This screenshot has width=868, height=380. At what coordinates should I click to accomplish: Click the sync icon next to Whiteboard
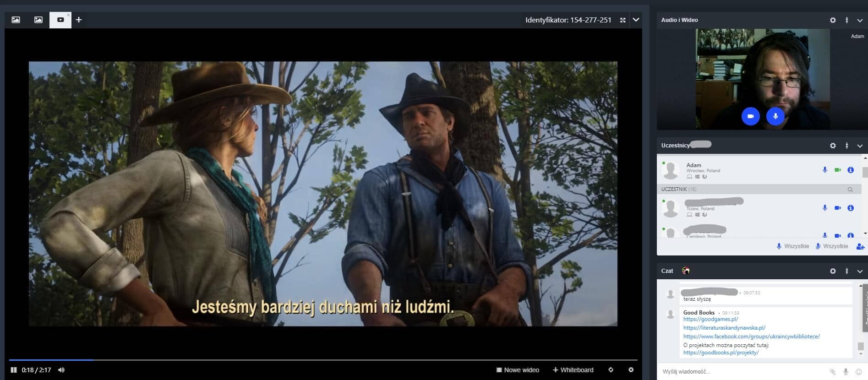611,369
